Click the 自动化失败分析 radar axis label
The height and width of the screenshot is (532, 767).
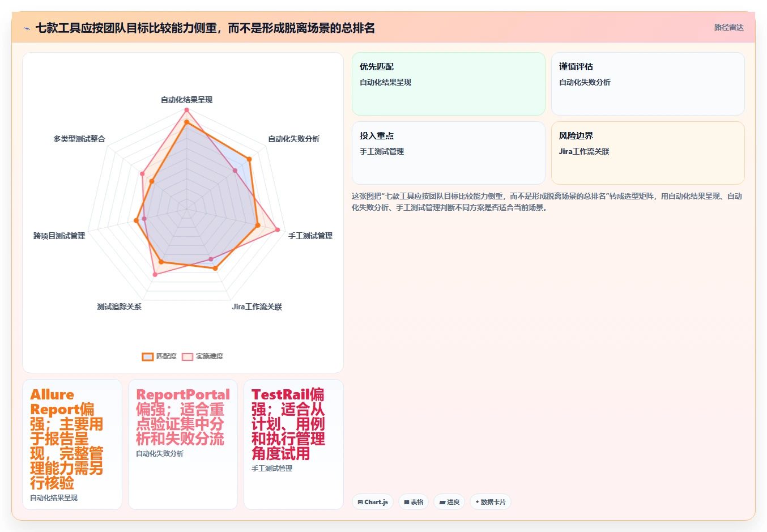(293, 139)
